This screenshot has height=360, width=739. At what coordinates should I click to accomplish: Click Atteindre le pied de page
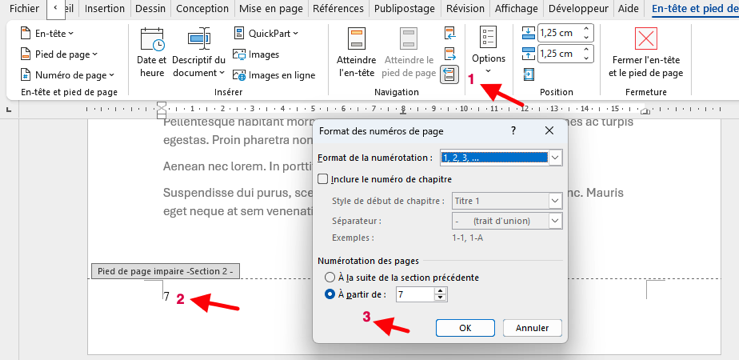coord(409,53)
